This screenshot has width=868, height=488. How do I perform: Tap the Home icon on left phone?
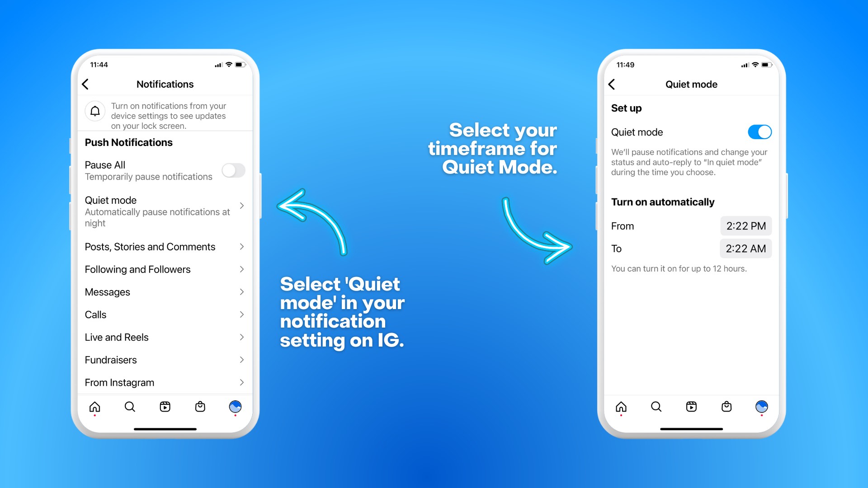[96, 406]
